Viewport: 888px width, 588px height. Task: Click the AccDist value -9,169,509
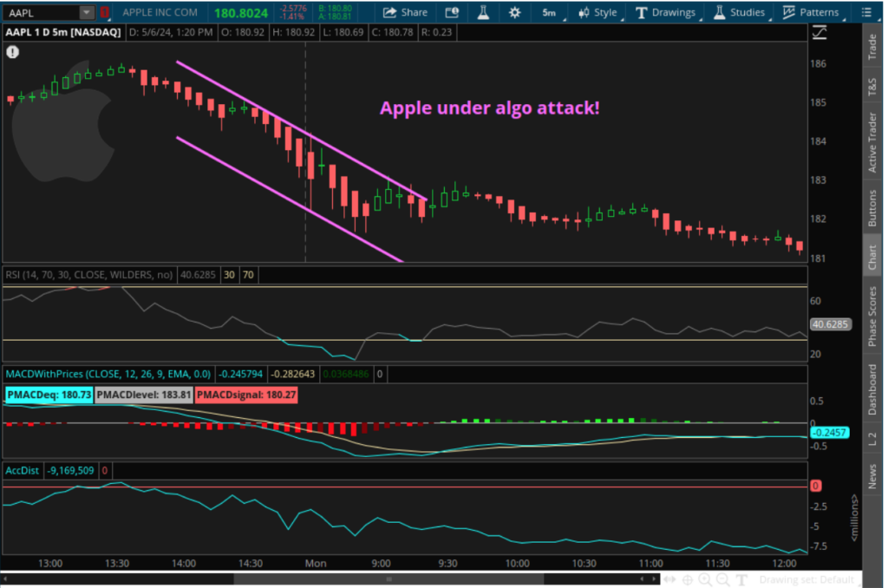(70, 471)
